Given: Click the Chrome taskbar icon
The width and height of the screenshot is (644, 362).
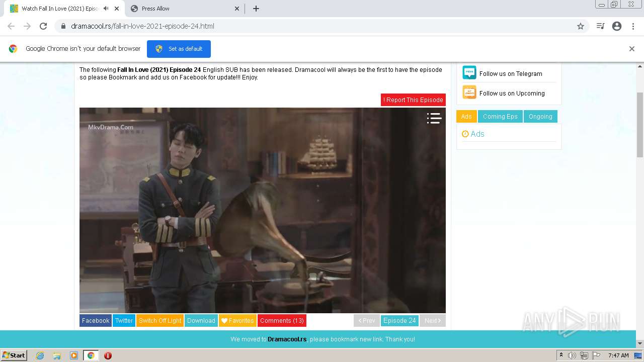Looking at the screenshot, I should pos(91,355).
